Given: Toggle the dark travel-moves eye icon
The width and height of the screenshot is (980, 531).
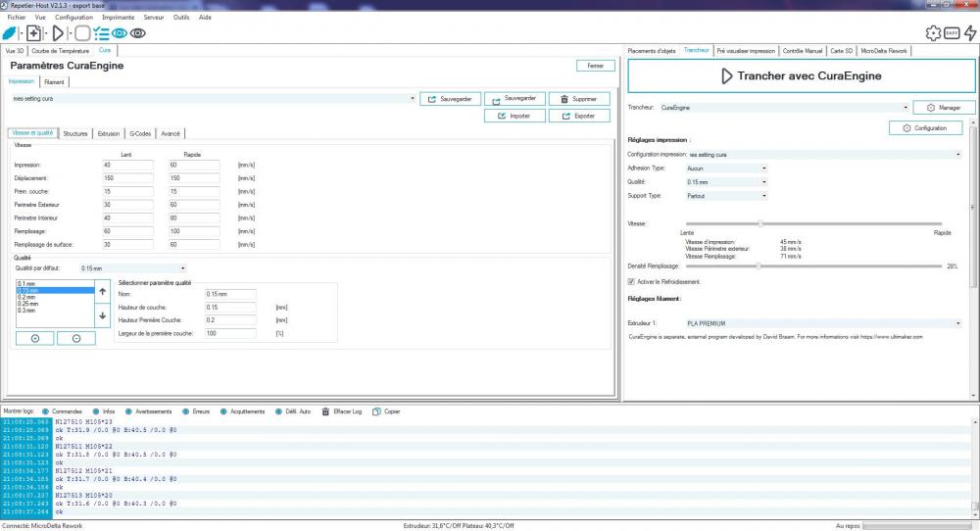Looking at the screenshot, I should click(x=137, y=33).
